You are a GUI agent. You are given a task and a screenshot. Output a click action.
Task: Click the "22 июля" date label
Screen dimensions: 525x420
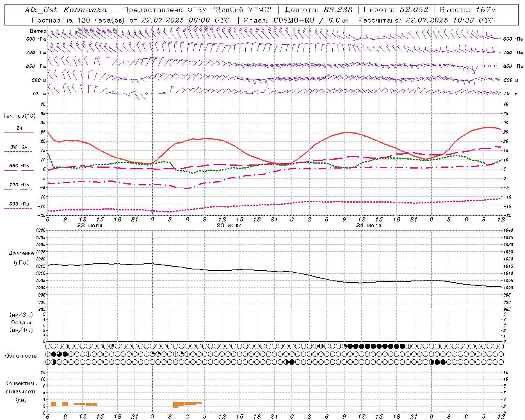[90, 226]
